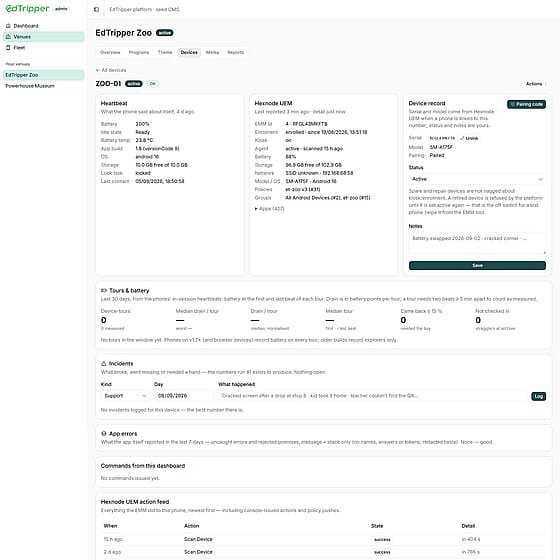Click the Groups value All Android Devices

[328, 198]
